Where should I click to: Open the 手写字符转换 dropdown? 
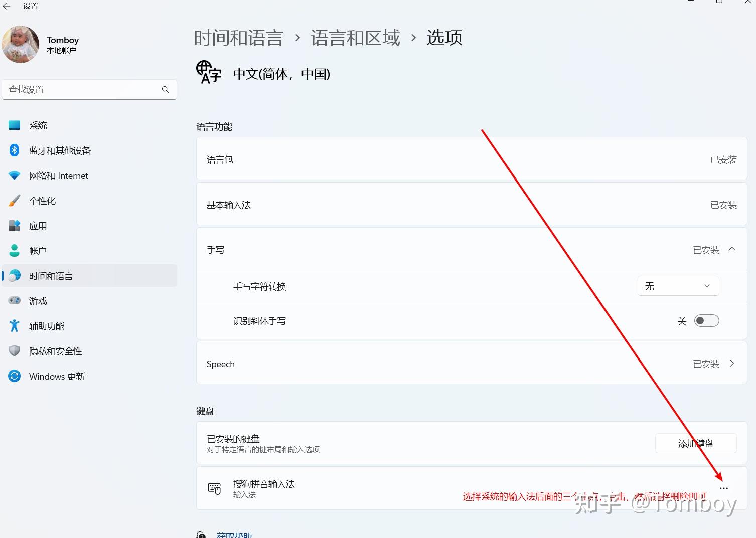pyautogui.click(x=678, y=286)
